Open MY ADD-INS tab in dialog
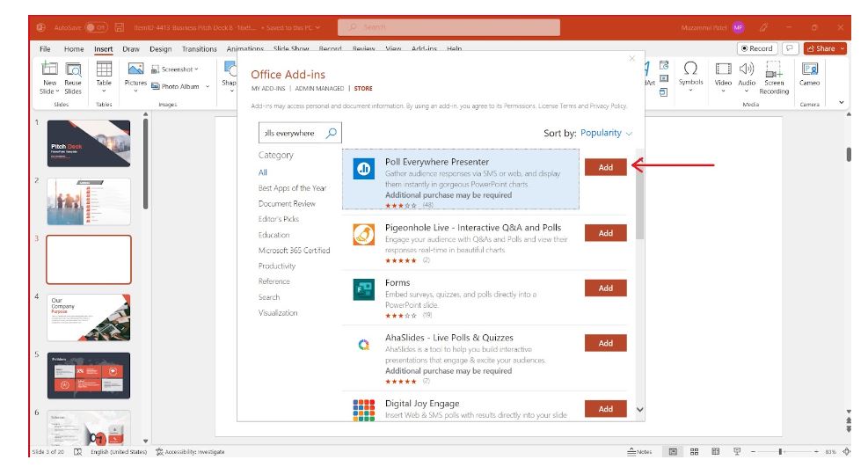Screen dimensions: 868x467 tap(268, 89)
